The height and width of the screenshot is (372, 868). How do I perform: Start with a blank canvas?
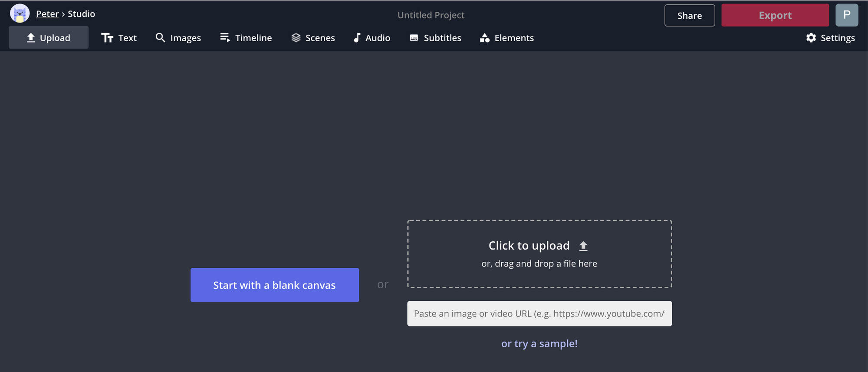point(274,285)
